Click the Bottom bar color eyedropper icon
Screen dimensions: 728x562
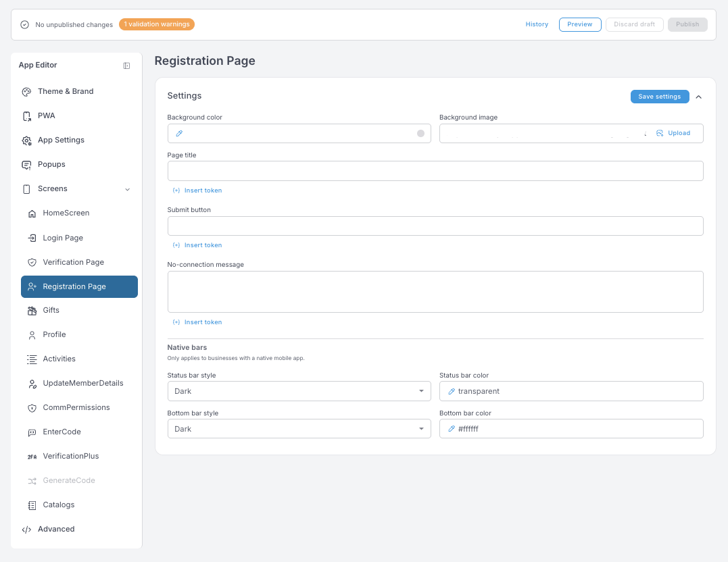452,430
